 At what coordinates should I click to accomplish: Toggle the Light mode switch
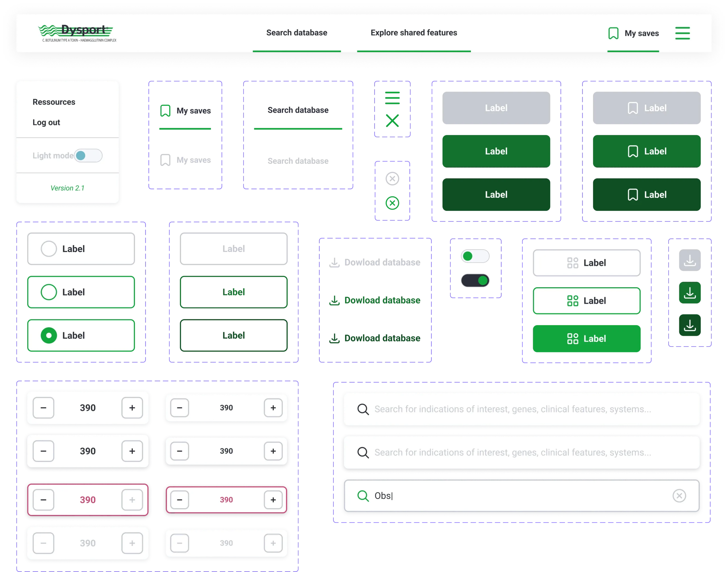pyautogui.click(x=88, y=155)
